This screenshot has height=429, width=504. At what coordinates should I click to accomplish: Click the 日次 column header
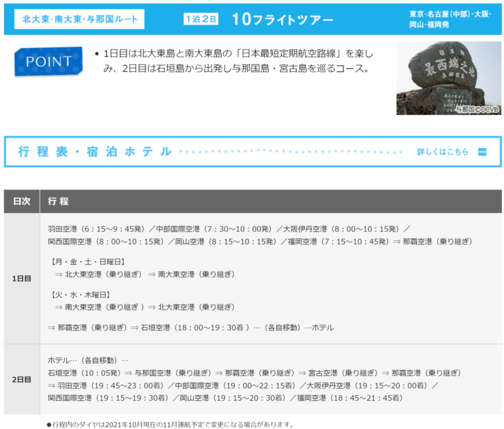22,201
